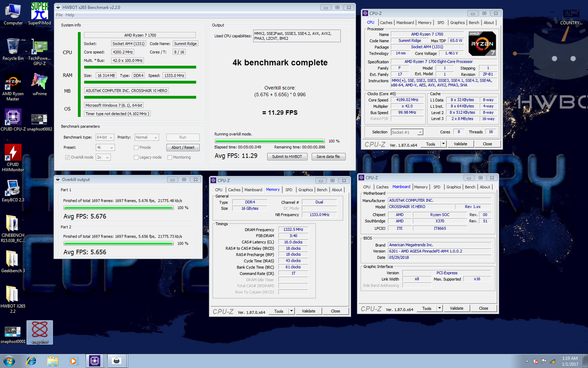The width and height of the screenshot is (588, 368).
Task: Open HWBOT X265 2.2 folder icon
Action: click(x=13, y=299)
